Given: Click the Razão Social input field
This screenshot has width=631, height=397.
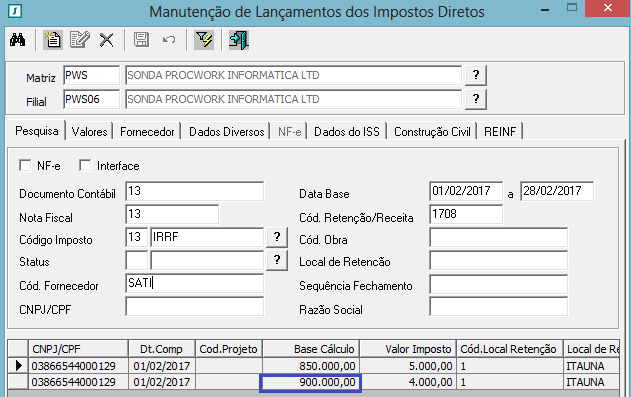Looking at the screenshot, I should [499, 306].
